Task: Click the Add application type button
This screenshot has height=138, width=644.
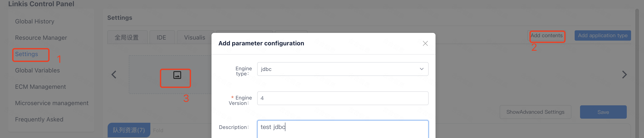Action: tap(602, 35)
